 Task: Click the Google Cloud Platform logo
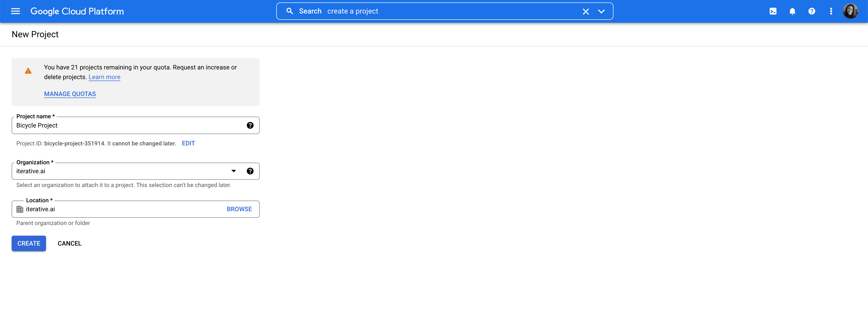pos(77,11)
